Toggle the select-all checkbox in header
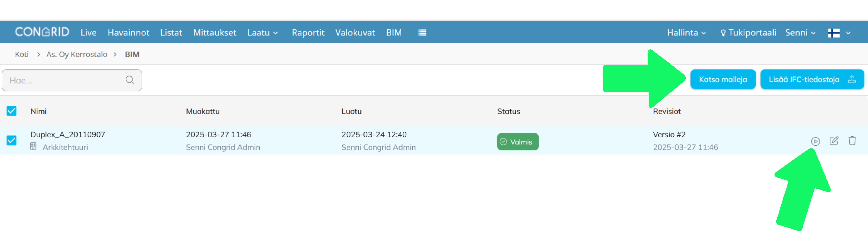This screenshot has height=252, width=868. click(11, 111)
